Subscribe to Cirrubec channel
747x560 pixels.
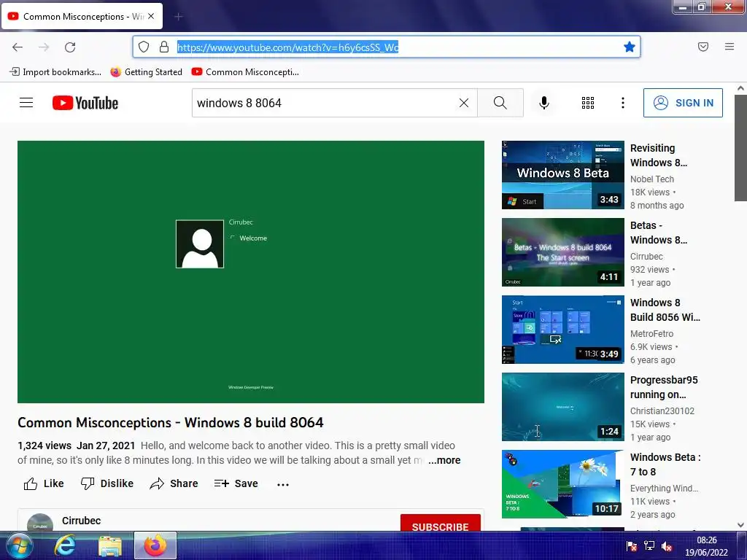tap(440, 523)
